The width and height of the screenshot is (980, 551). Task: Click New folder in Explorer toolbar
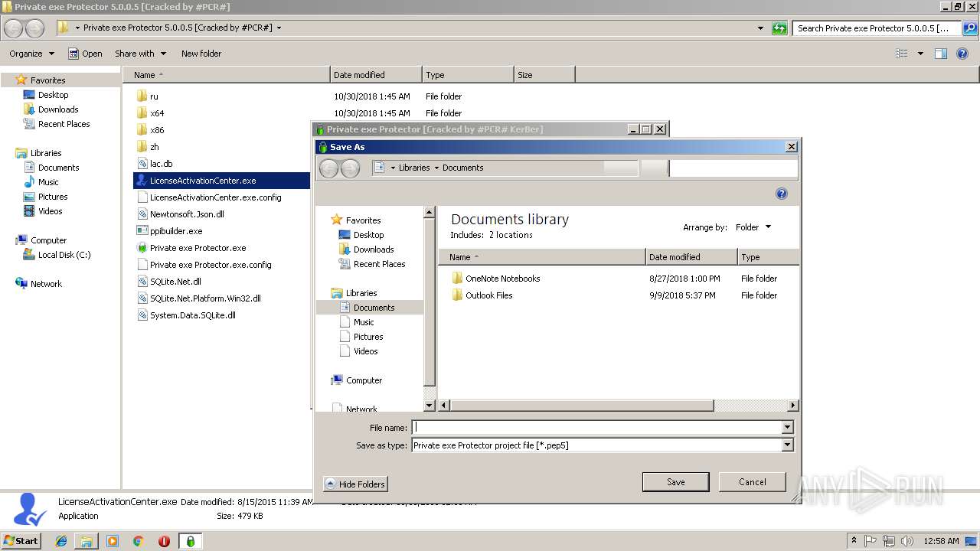pos(201,54)
